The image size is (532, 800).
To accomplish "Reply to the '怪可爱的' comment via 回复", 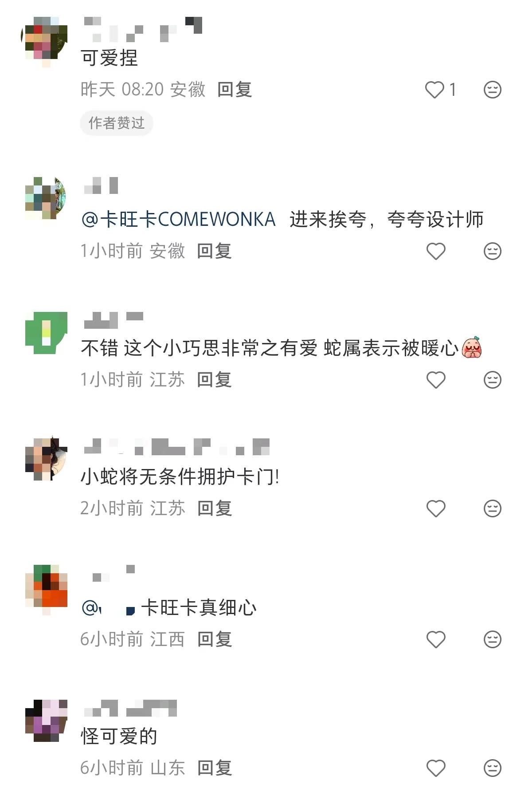I will click(215, 768).
